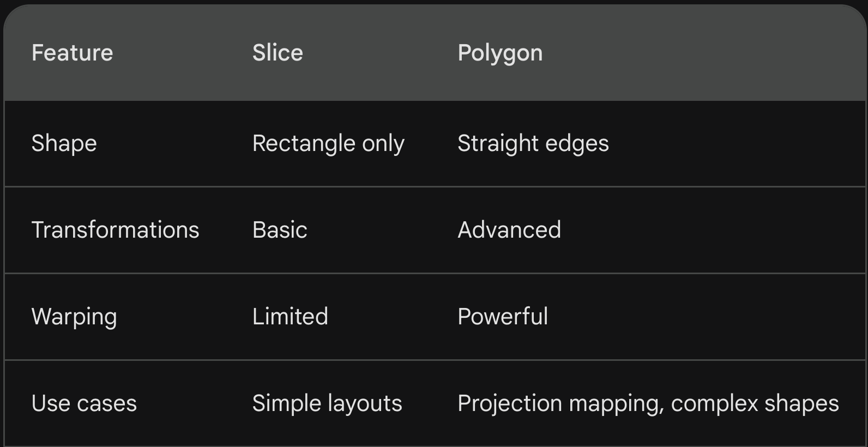This screenshot has height=447, width=868.
Task: Click the Powerful cell under Polygon
Action: [502, 317]
